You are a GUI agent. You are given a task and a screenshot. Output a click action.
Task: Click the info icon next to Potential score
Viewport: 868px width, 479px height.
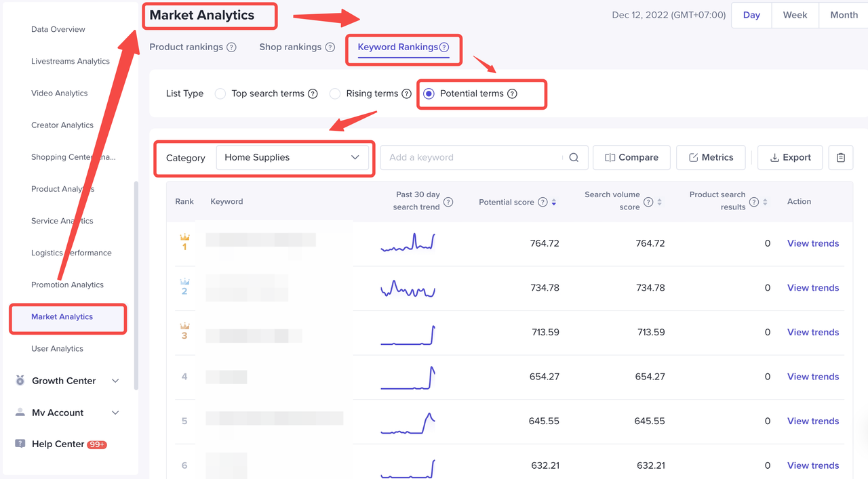coord(542,202)
